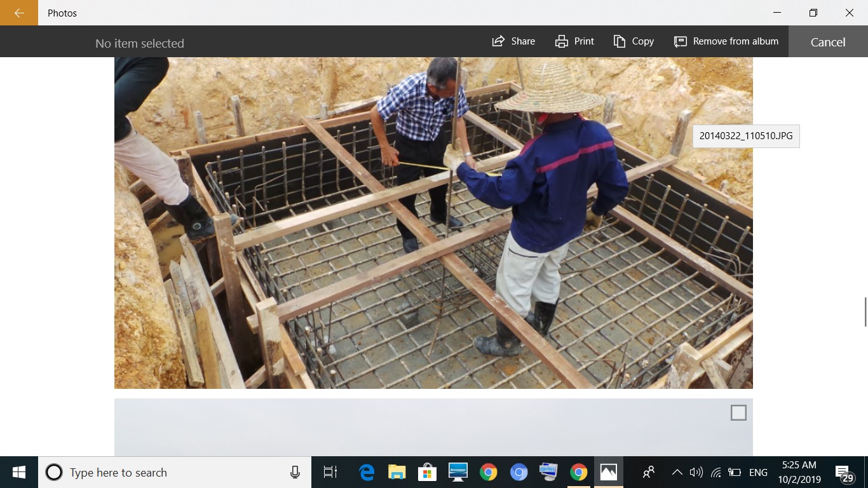Click the Cortana circle icon
868x488 pixels.
click(x=54, y=472)
